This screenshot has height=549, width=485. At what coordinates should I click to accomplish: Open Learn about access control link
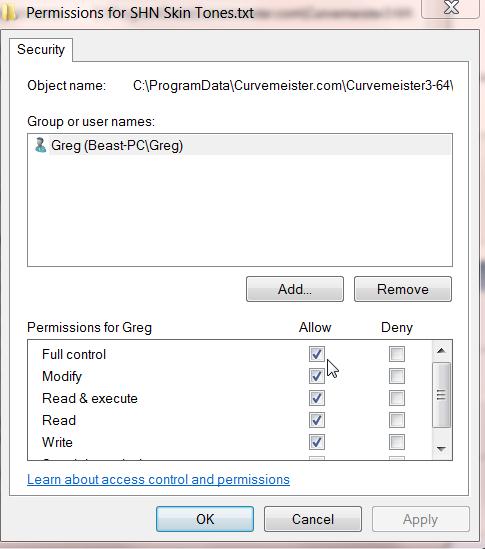(x=158, y=479)
